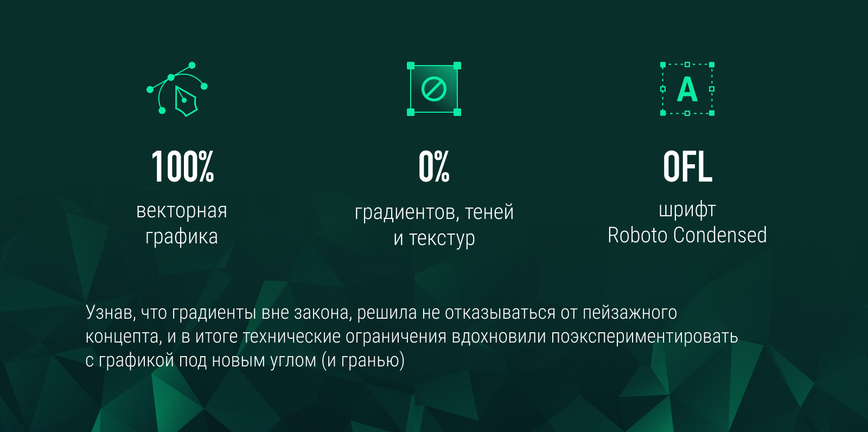This screenshot has height=432, width=868.
Task: Click the top-middle handle of text frame icon
Action: [687, 65]
